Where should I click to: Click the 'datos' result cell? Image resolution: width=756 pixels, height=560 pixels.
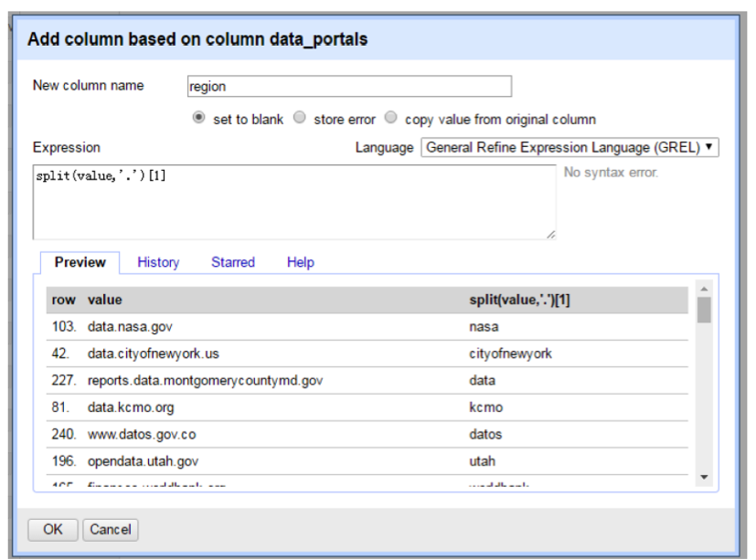[x=485, y=435]
